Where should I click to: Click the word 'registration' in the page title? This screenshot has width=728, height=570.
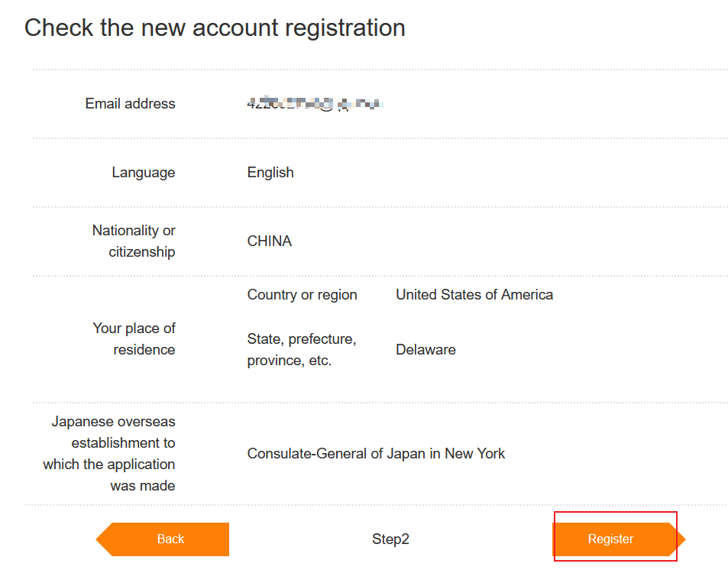[345, 28]
